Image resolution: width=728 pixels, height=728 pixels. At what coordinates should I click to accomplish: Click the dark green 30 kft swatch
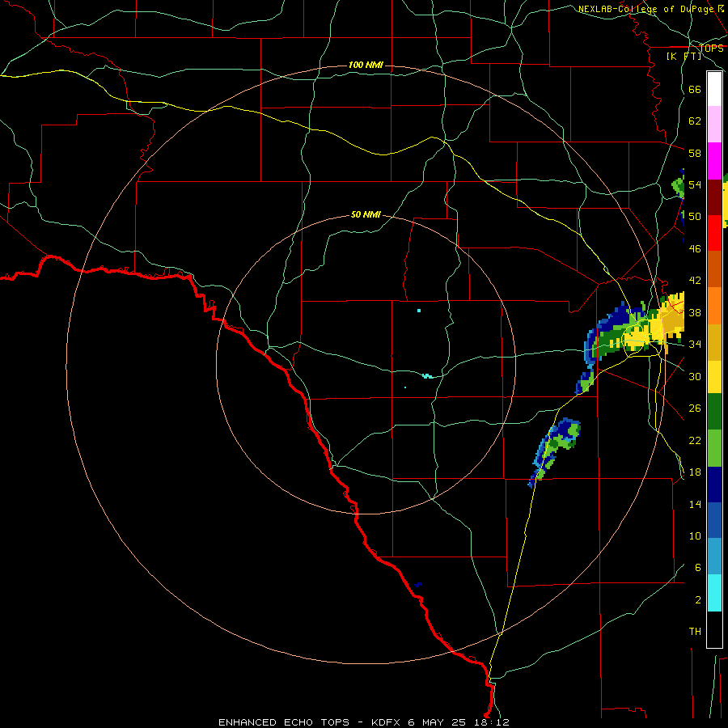(714, 412)
